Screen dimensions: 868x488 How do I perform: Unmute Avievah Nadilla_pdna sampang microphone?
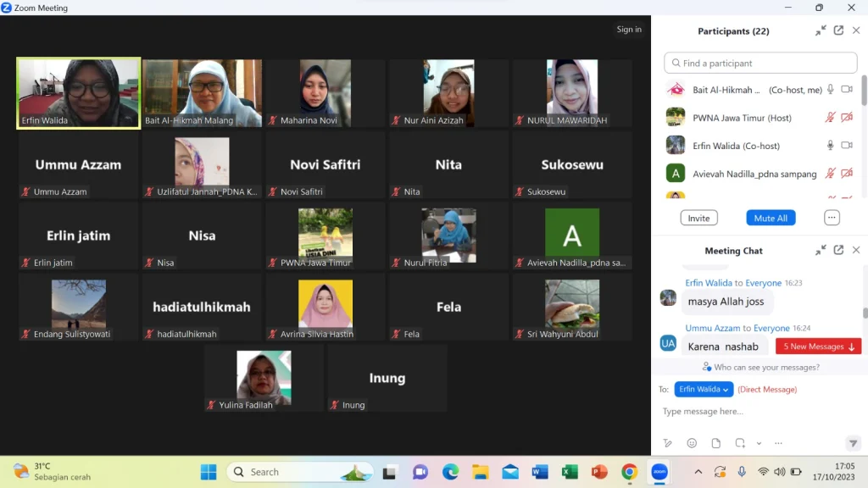pyautogui.click(x=831, y=174)
